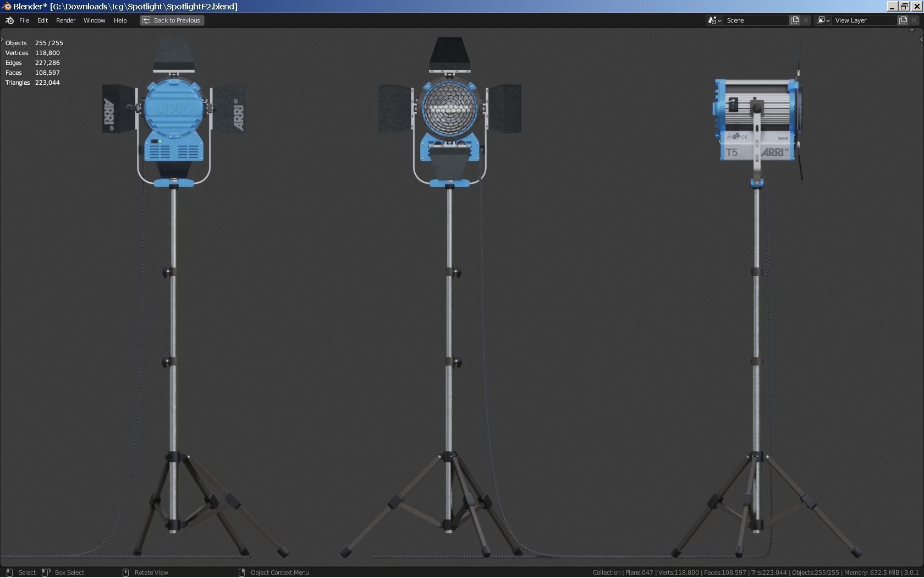The width and height of the screenshot is (924, 578).
Task: Open the scene browse dropdown
Action: [714, 20]
